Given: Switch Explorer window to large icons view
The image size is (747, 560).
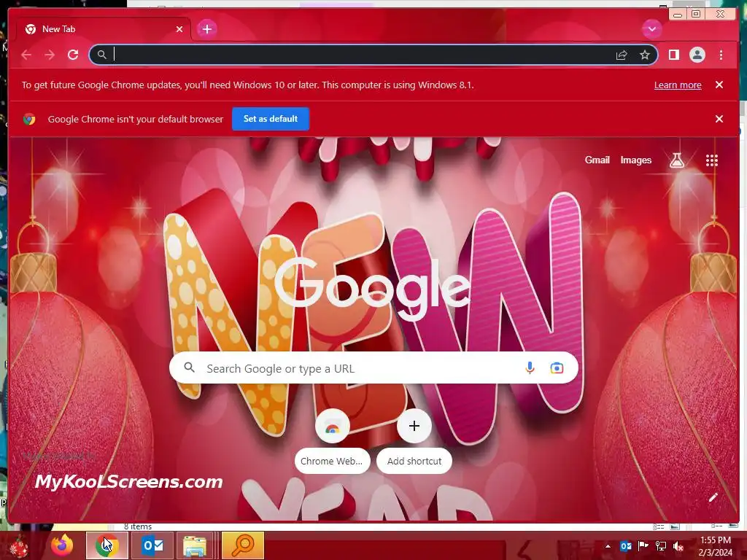Looking at the screenshot, I should pyautogui.click(x=675, y=526).
